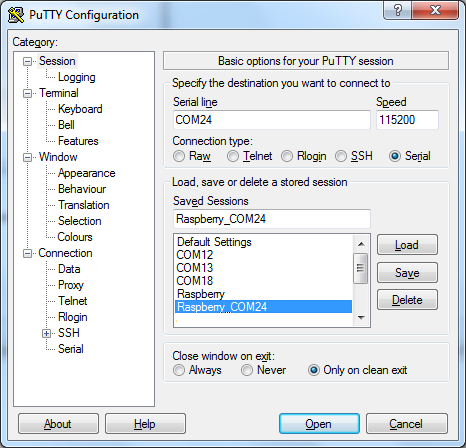Click the Help button
The height and width of the screenshot is (448, 466).
pos(145,424)
